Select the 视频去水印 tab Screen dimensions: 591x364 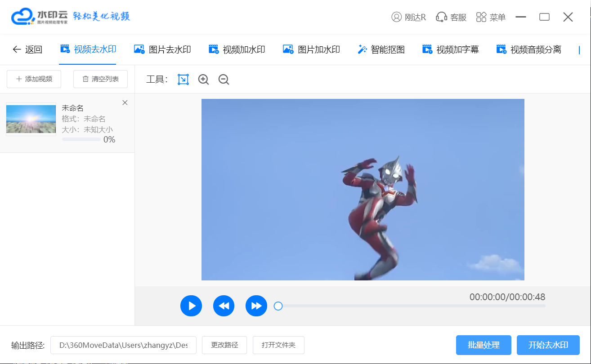pyautogui.click(x=88, y=49)
